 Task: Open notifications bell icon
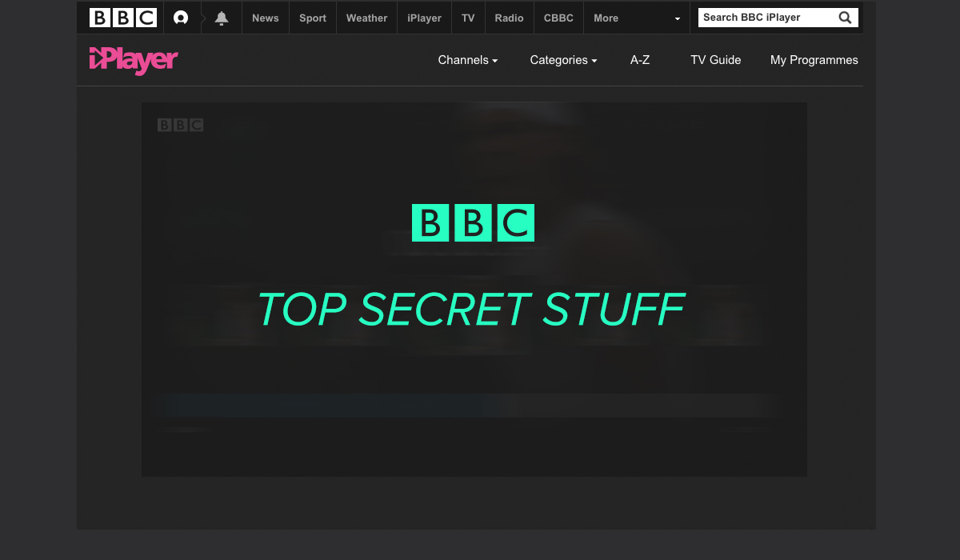[222, 18]
